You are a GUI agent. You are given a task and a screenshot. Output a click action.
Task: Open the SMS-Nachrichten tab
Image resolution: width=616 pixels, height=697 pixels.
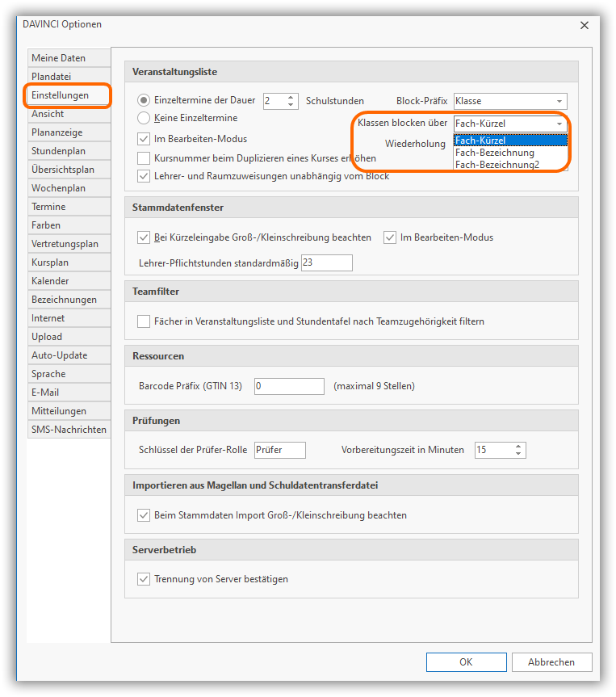coord(69,430)
